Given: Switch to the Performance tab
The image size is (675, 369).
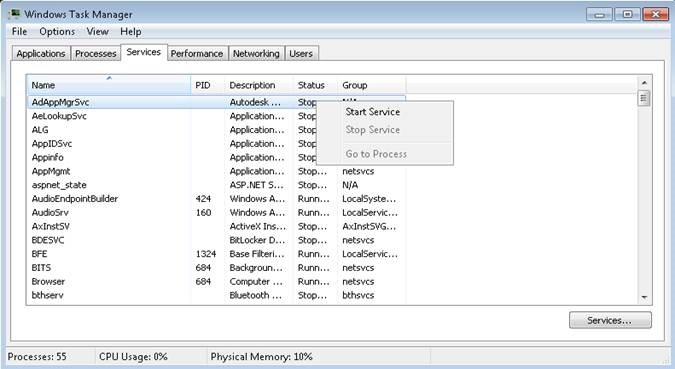Looking at the screenshot, I should [x=197, y=53].
